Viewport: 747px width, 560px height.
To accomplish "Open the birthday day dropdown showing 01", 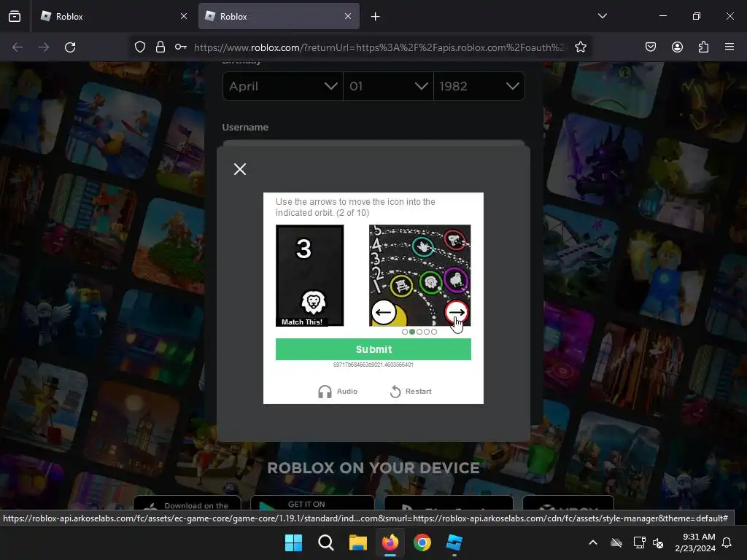I will coord(388,86).
